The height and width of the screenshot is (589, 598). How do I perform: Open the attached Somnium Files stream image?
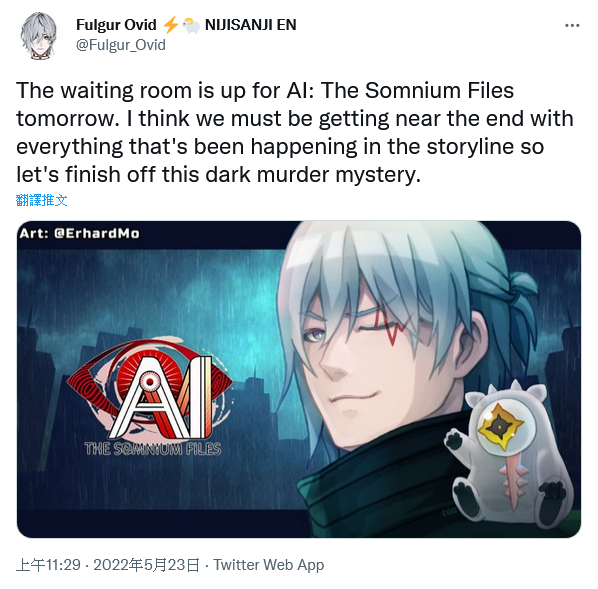tap(299, 379)
